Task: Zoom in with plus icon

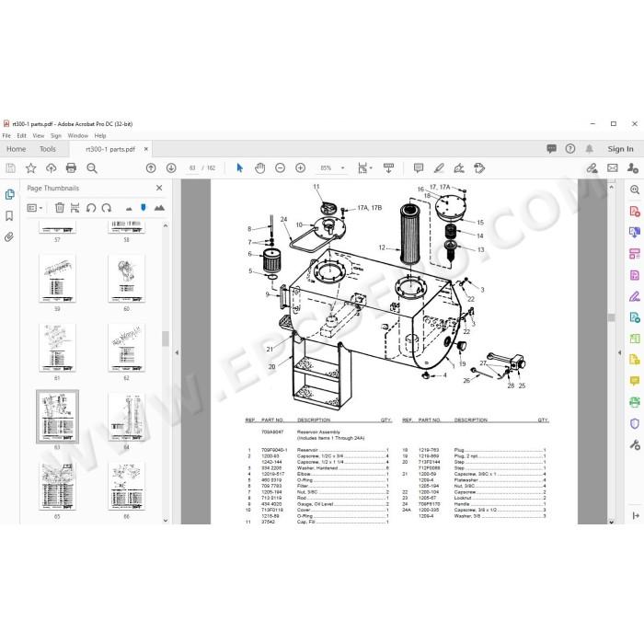Action: (x=300, y=168)
